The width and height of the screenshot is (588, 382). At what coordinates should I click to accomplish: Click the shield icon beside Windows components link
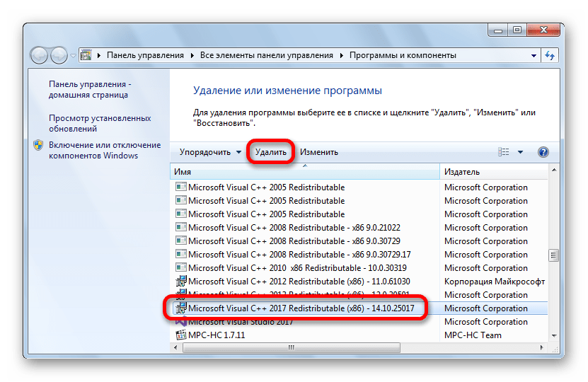(x=38, y=145)
